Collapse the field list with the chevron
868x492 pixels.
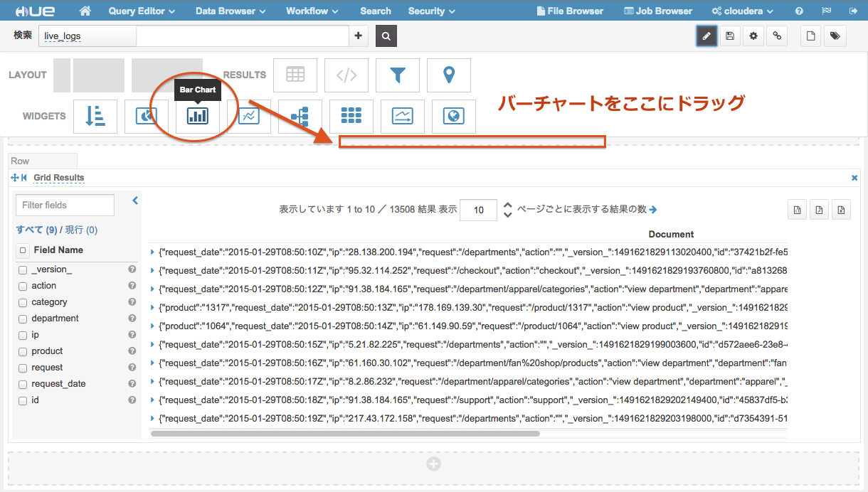click(135, 201)
